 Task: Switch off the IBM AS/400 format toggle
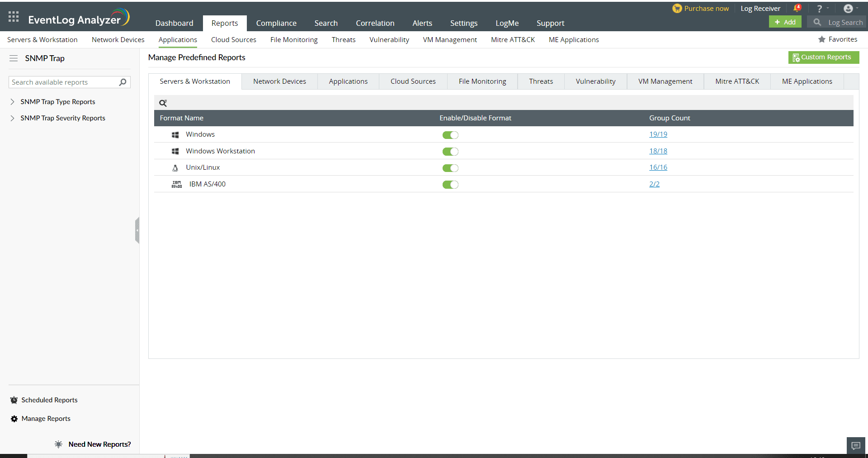[x=450, y=185]
